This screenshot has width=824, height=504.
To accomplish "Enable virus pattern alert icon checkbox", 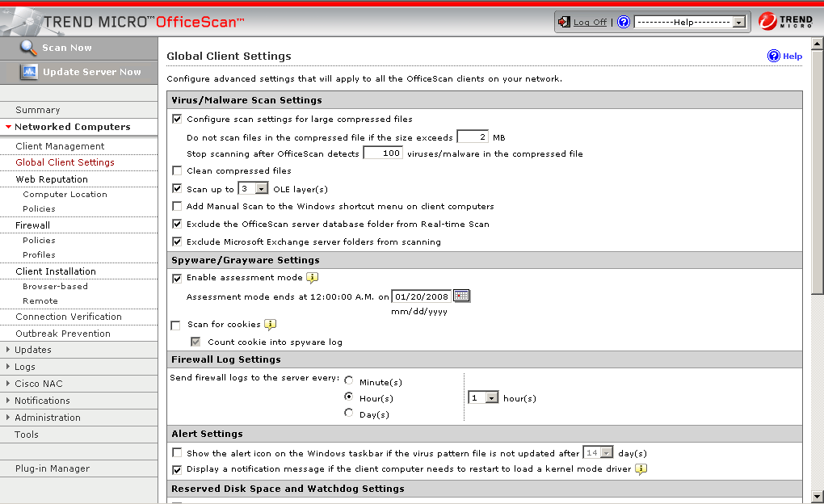I will pos(177,452).
